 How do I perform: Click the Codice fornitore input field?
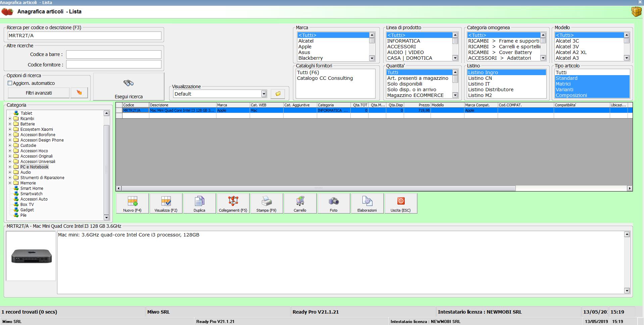click(x=113, y=64)
